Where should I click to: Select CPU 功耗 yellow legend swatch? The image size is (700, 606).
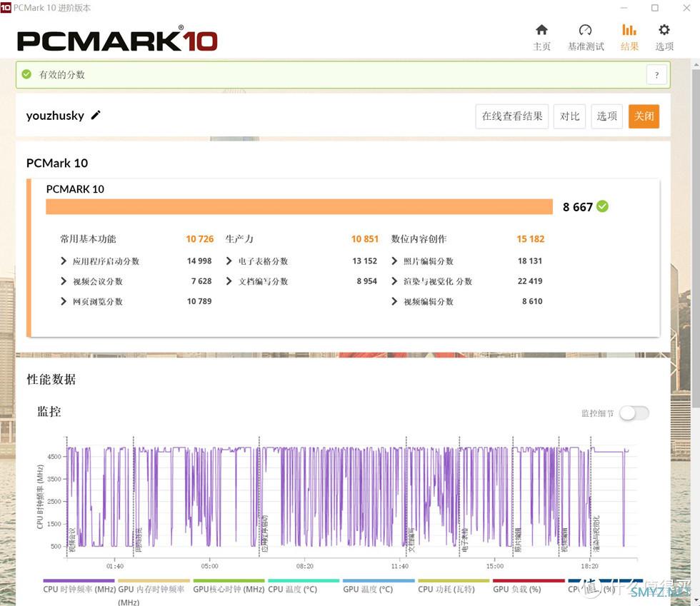pos(454,580)
